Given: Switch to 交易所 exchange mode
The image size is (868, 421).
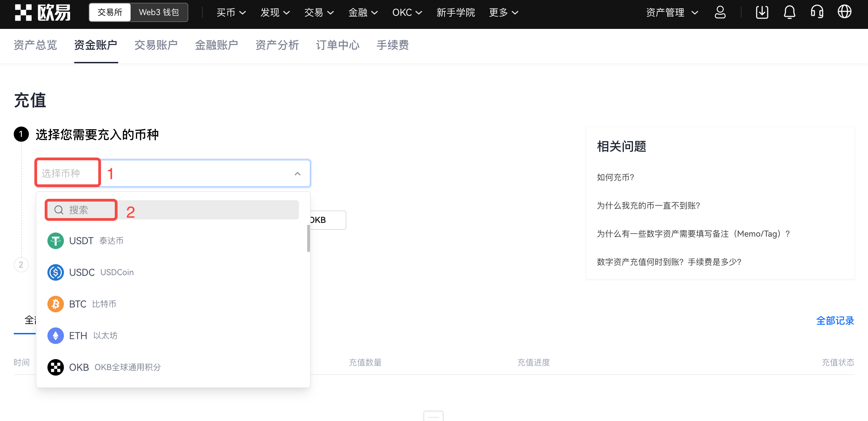Looking at the screenshot, I should (x=110, y=12).
